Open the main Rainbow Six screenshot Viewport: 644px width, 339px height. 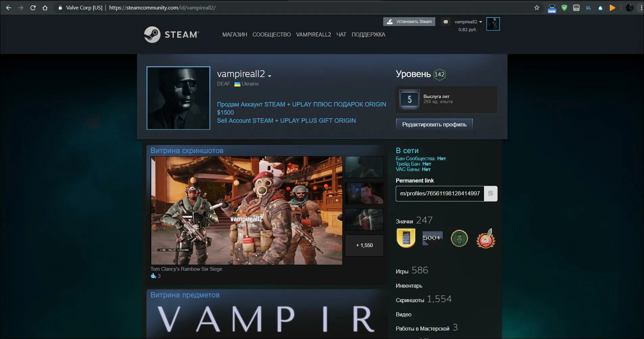247,210
